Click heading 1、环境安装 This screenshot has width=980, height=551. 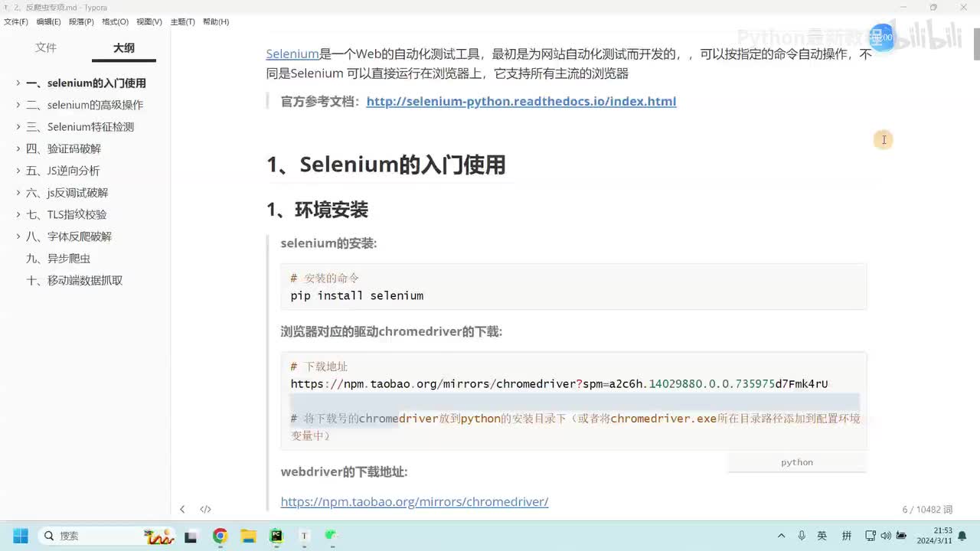(x=317, y=210)
